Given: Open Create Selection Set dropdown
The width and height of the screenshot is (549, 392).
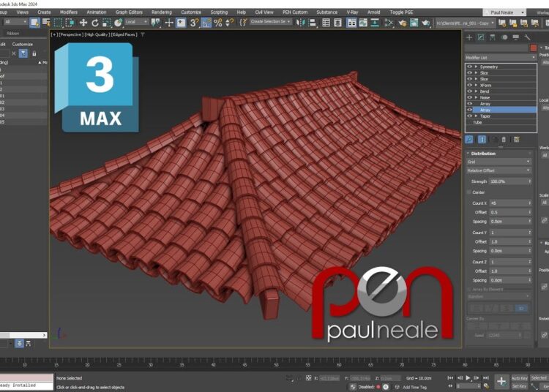Looking at the screenshot, I should 270,22.
